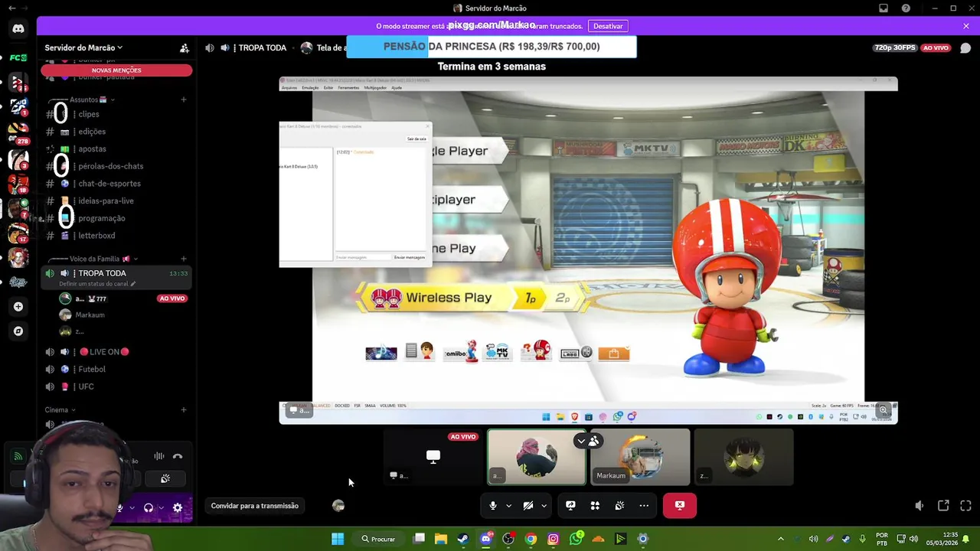Open microphone input options arrow
The image size is (980, 551).
(508, 505)
